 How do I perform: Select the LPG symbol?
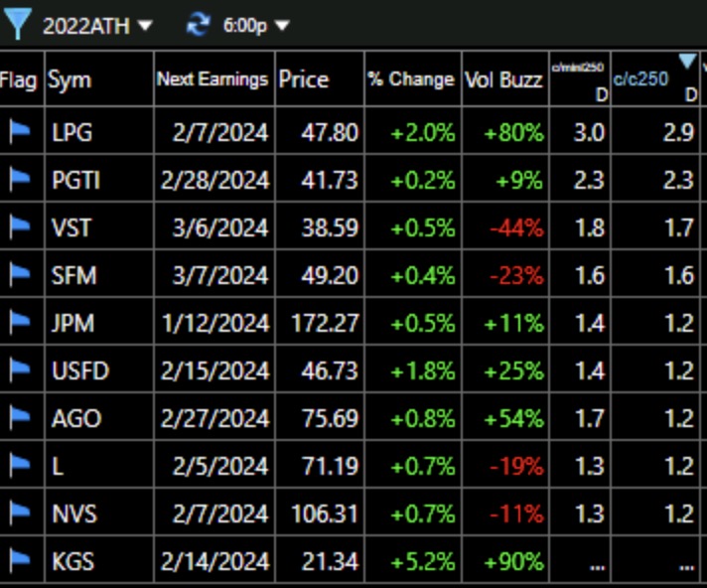click(x=72, y=132)
